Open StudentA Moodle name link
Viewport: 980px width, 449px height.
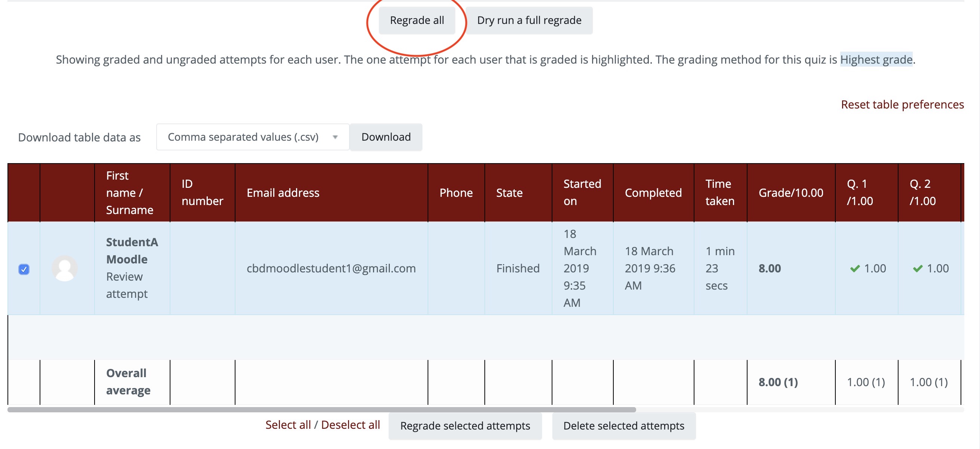pyautogui.click(x=132, y=251)
